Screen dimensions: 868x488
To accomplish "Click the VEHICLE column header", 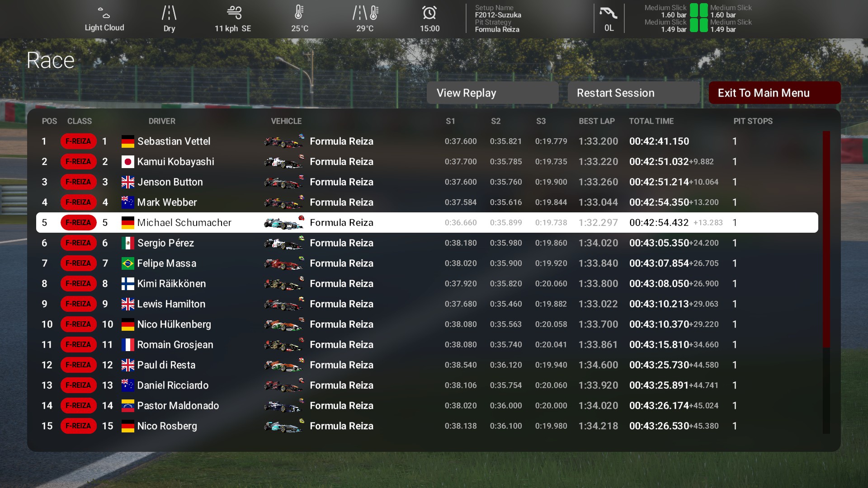I will point(286,121).
